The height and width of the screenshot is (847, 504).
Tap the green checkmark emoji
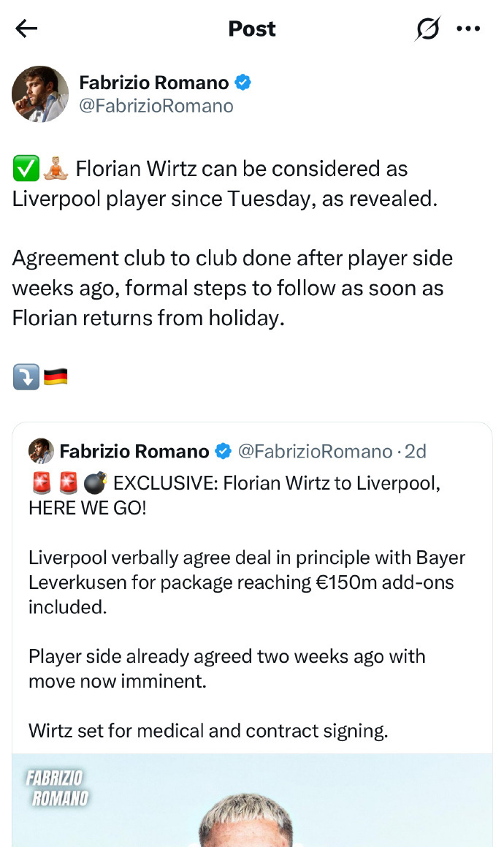tap(26, 170)
